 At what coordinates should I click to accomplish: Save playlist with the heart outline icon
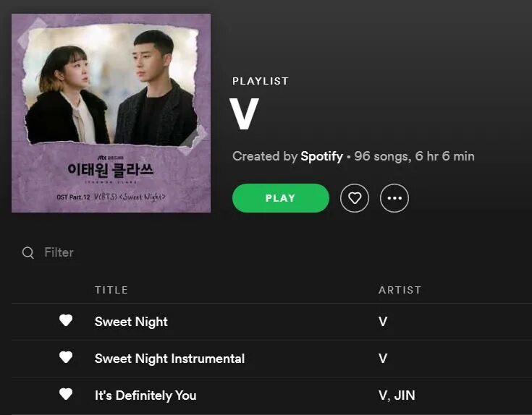[x=355, y=198]
